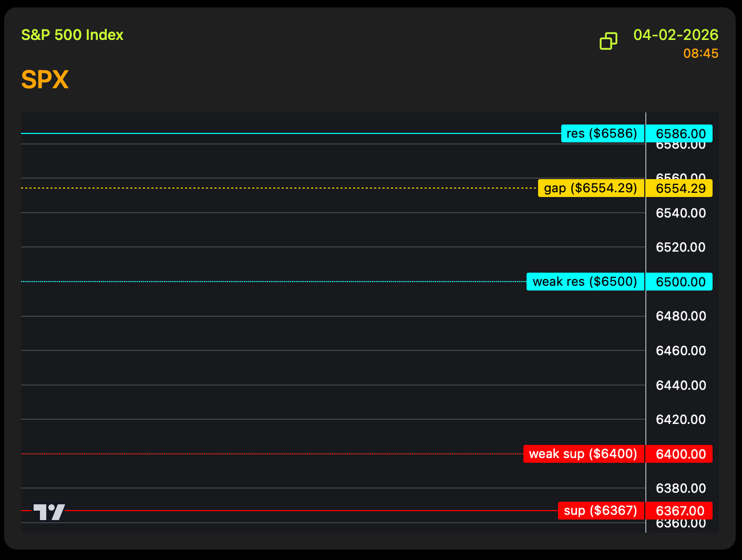Screen dimensions: 742x560
Task: Click the yellow 6554.29 price tag
Action: 680,188
